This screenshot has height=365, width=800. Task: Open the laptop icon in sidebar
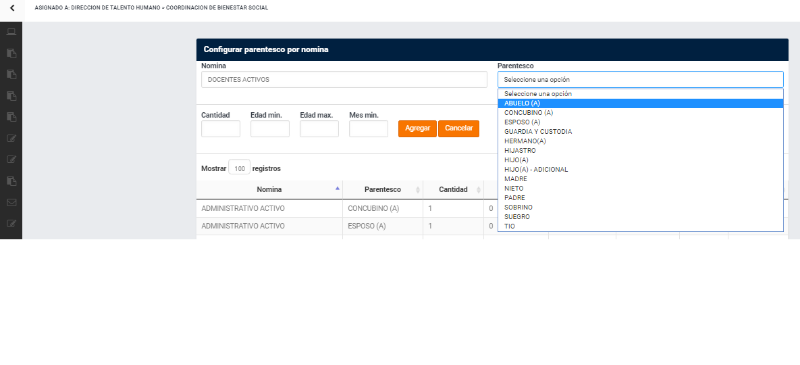[11, 32]
